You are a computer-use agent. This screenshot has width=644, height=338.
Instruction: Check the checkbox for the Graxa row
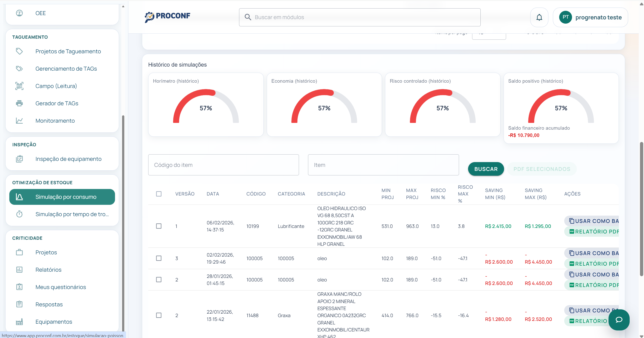point(159,316)
